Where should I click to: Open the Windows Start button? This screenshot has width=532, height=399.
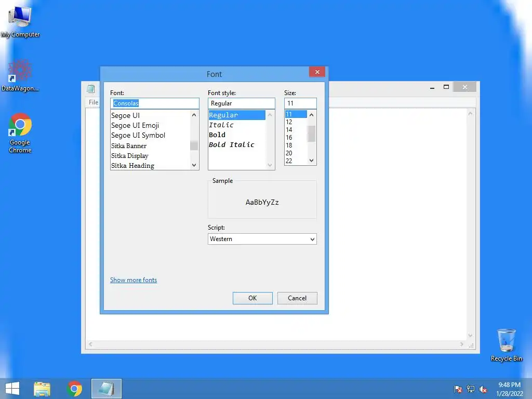[x=12, y=389]
